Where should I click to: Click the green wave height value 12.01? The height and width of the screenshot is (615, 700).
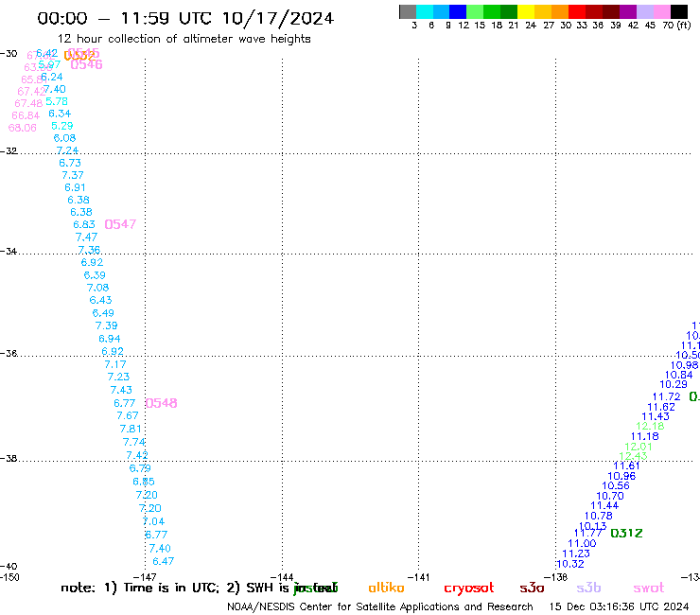pyautogui.click(x=639, y=447)
